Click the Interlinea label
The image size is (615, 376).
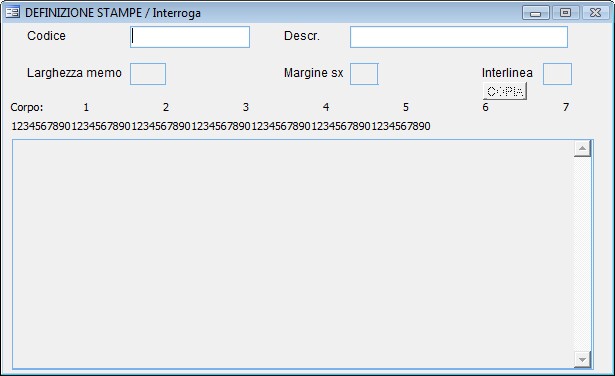tap(507, 73)
